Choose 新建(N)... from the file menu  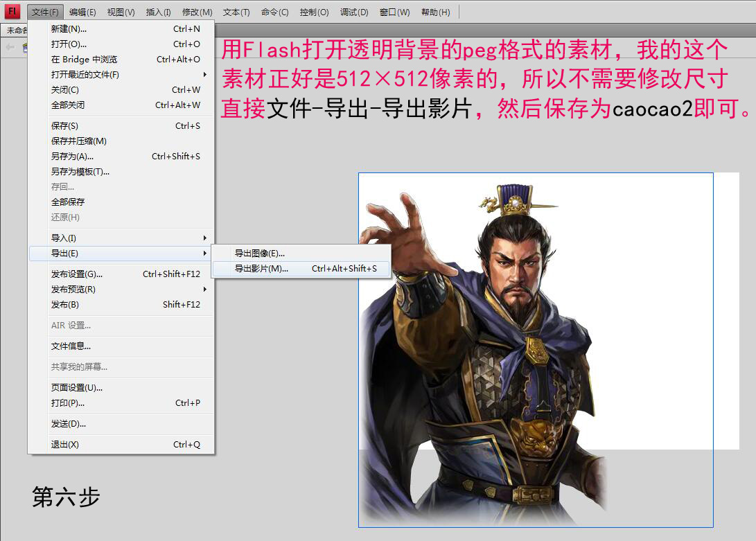click(121, 29)
